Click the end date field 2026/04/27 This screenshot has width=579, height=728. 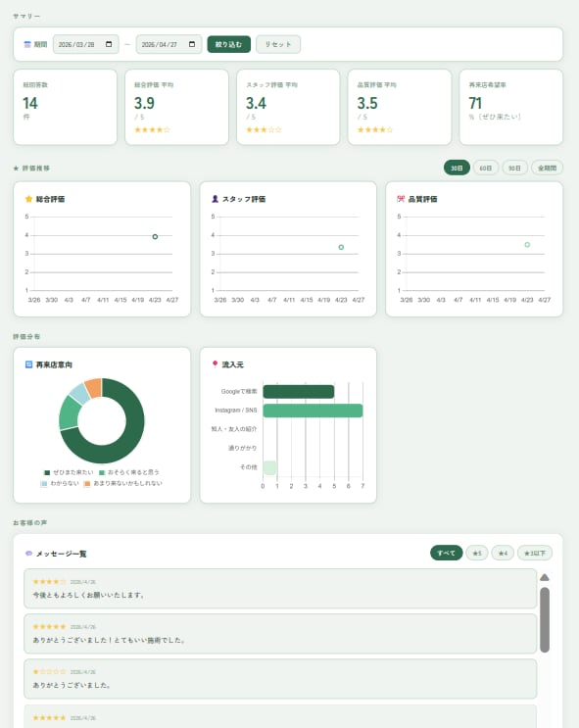click(169, 44)
